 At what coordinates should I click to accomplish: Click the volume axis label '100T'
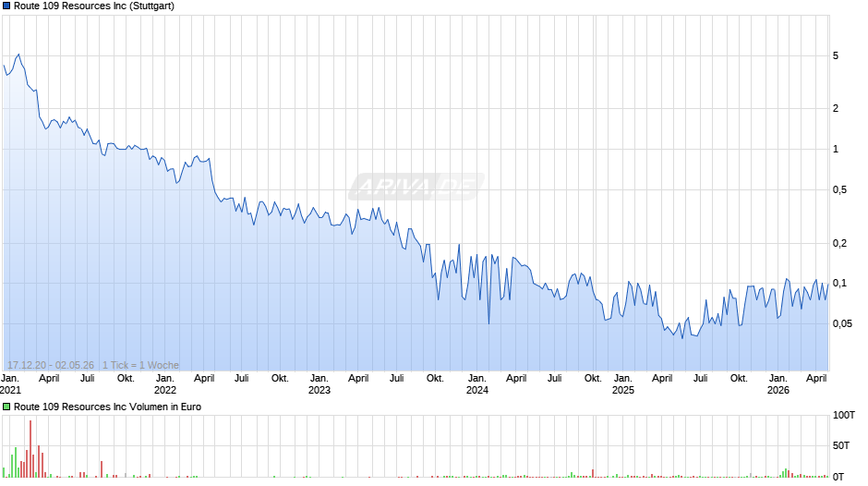click(x=844, y=415)
